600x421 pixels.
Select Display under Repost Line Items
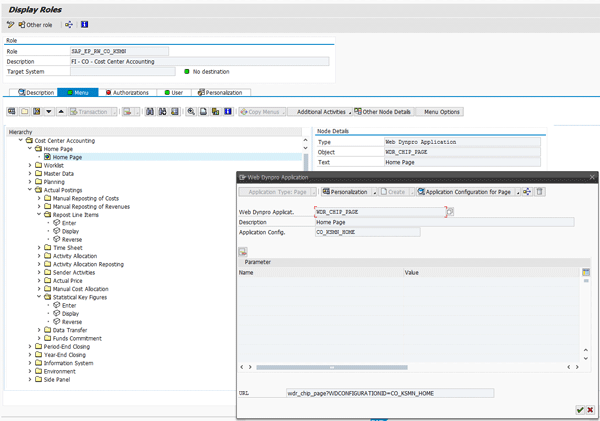coord(70,230)
